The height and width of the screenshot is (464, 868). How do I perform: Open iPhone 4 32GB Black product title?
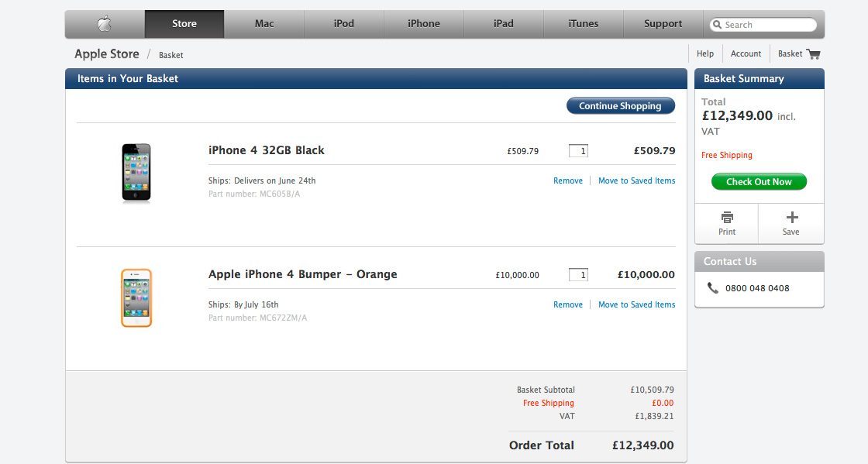point(267,150)
